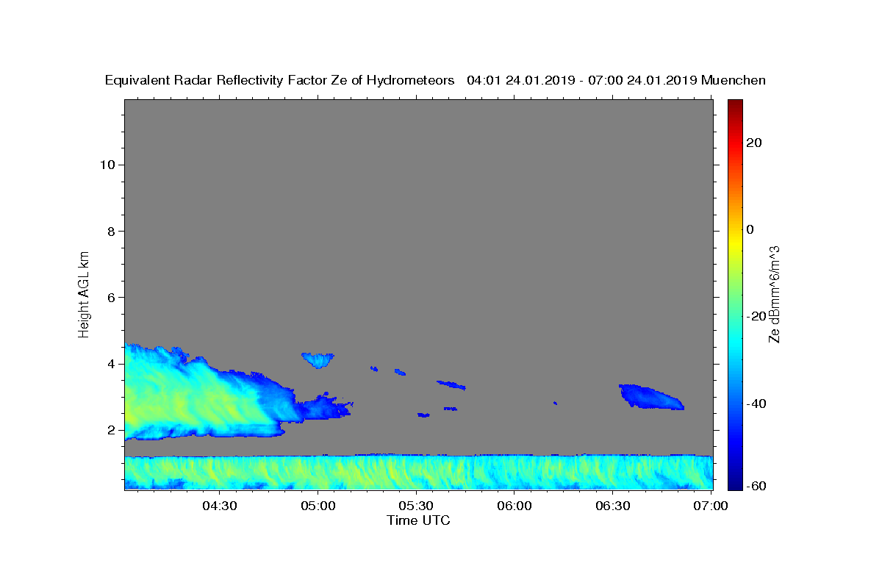Screen dimensions: 882x588
Task: Click the plot title 'Equivalent Radar Reflectivity Factor Ze of Hydrometeors'
Action: (280, 81)
